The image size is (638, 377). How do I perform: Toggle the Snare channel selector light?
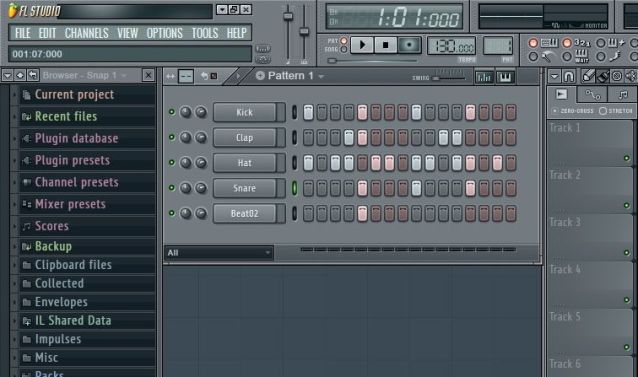pos(295,188)
